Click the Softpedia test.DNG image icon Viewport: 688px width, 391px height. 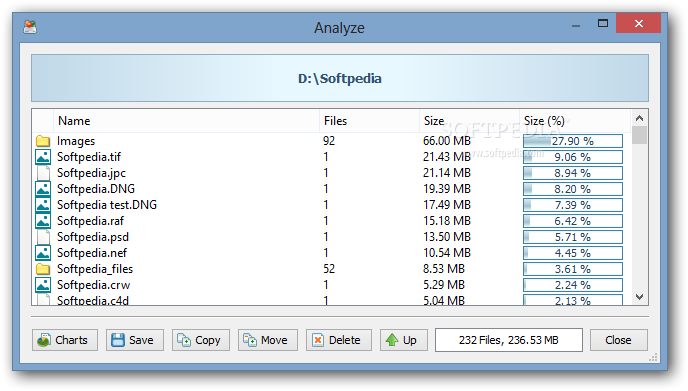click(x=43, y=205)
